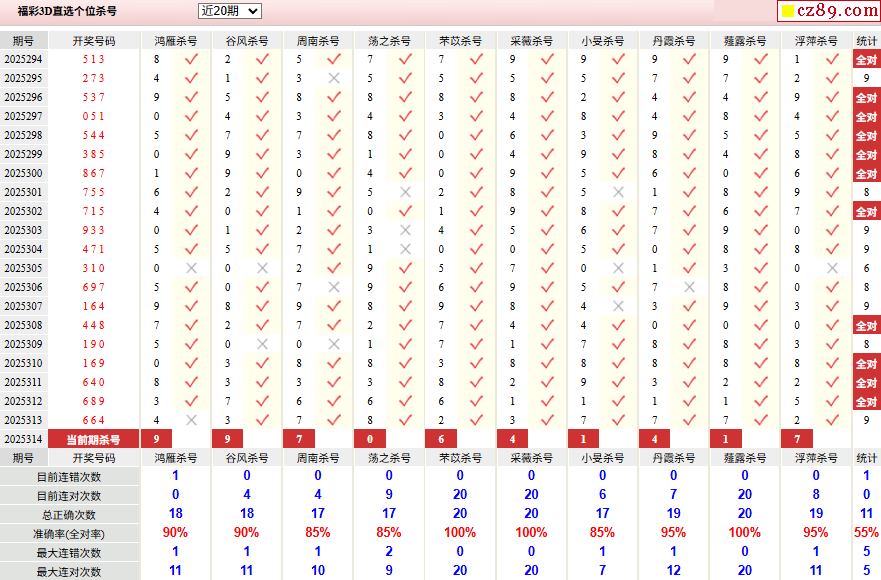Click the winning number 6 8 9

93,401
